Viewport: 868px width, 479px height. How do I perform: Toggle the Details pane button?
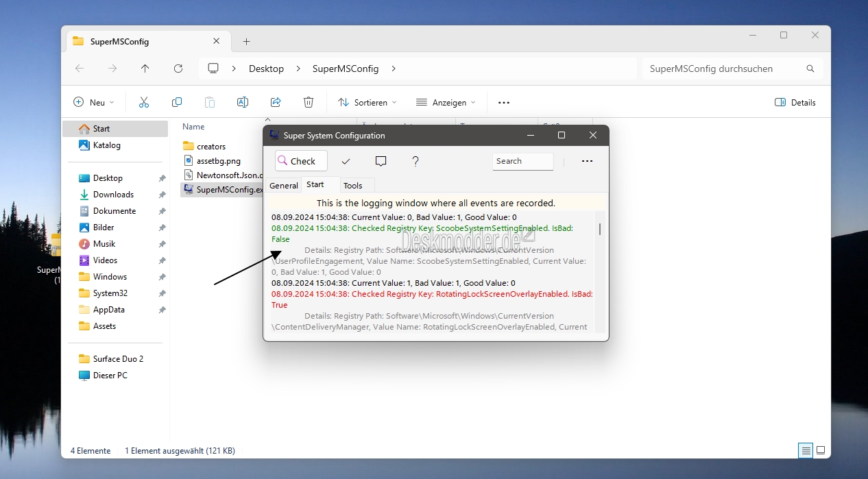tap(795, 102)
